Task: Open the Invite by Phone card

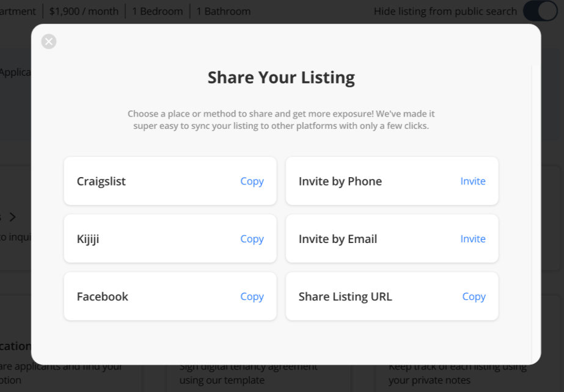Action: [x=392, y=181]
